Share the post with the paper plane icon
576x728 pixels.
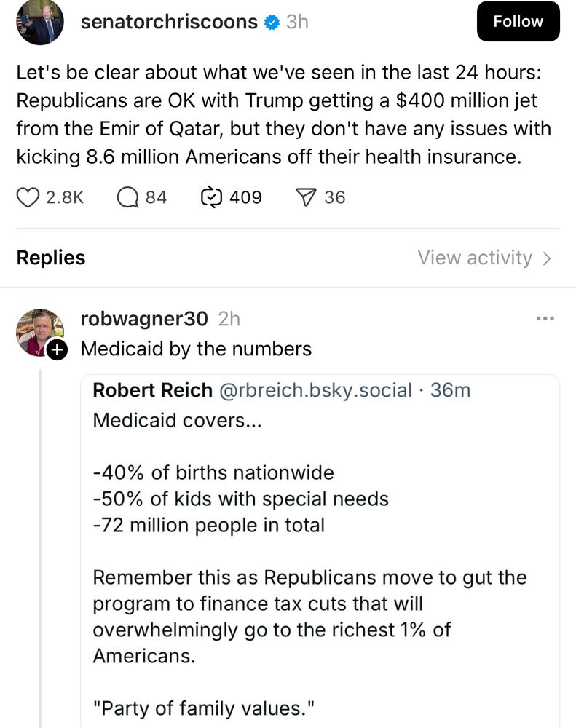[306, 197]
